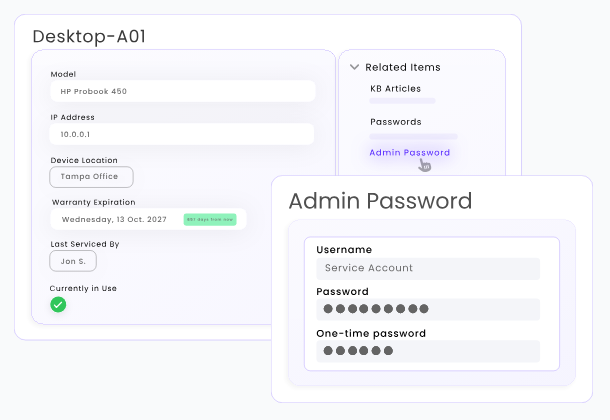Select the KB Articles heading

(395, 89)
